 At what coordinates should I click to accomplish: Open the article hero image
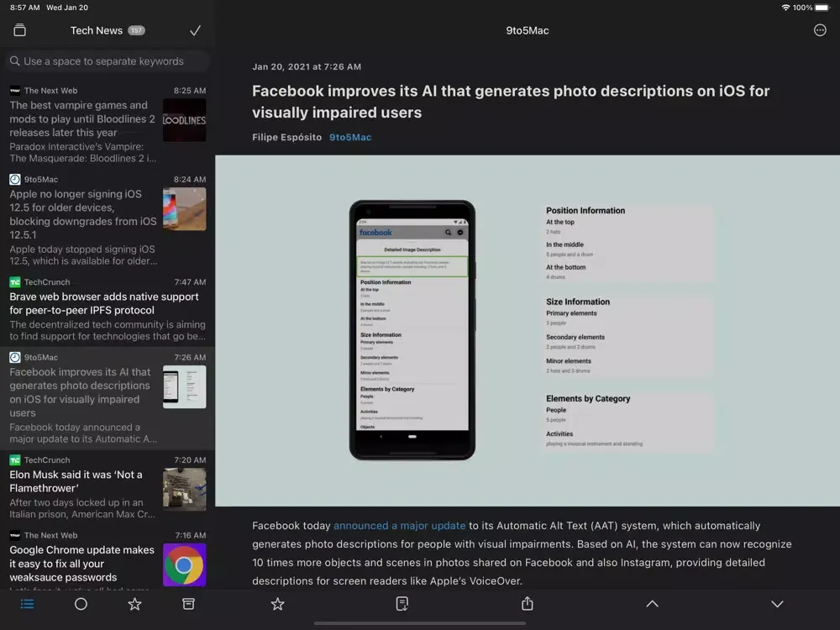click(528, 330)
